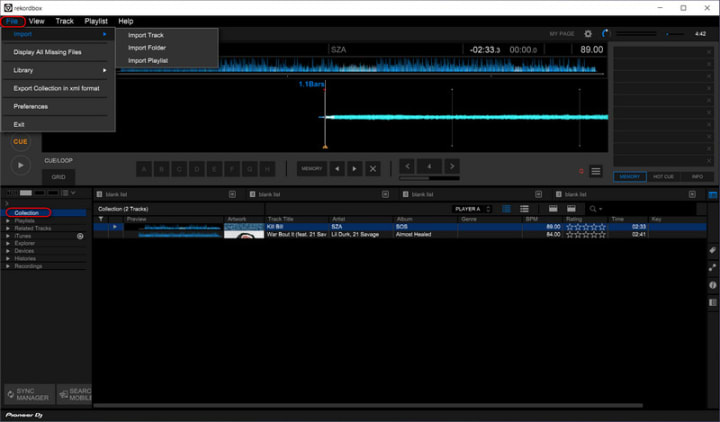This screenshot has height=422, width=720.
Task: Jump to previous memory cue arrow
Action: pyautogui.click(x=337, y=169)
